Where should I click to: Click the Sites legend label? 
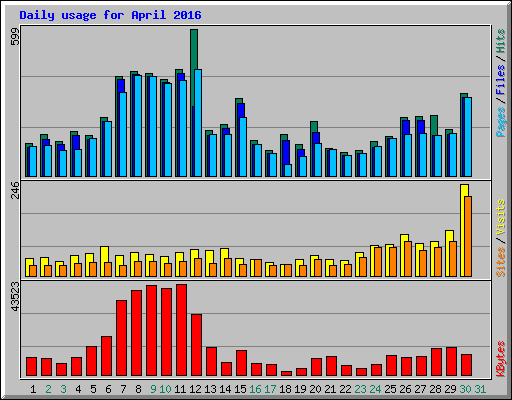pyautogui.click(x=500, y=262)
